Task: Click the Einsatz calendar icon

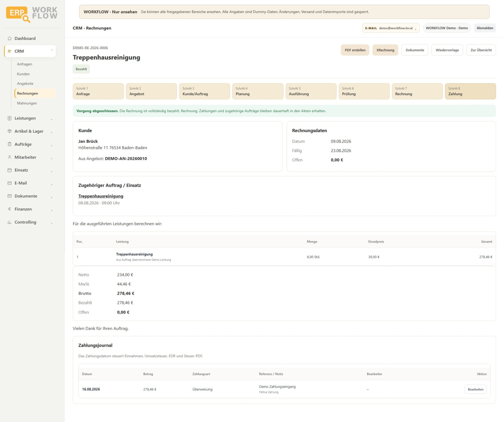Action: point(10,170)
